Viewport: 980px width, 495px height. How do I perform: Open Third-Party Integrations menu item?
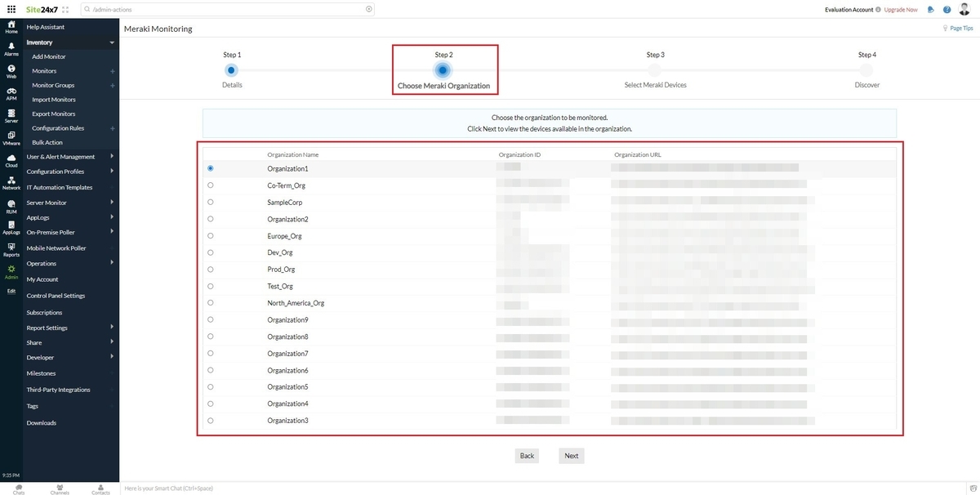[58, 390]
